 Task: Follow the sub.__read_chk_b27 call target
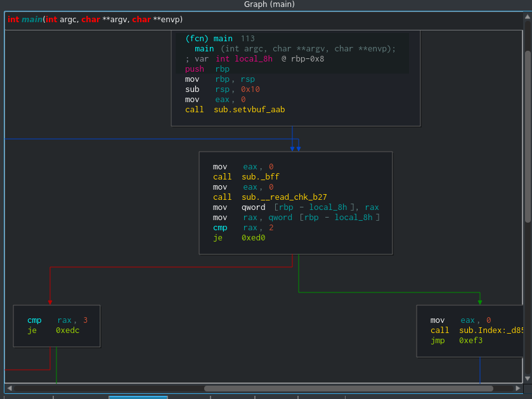[x=284, y=197]
